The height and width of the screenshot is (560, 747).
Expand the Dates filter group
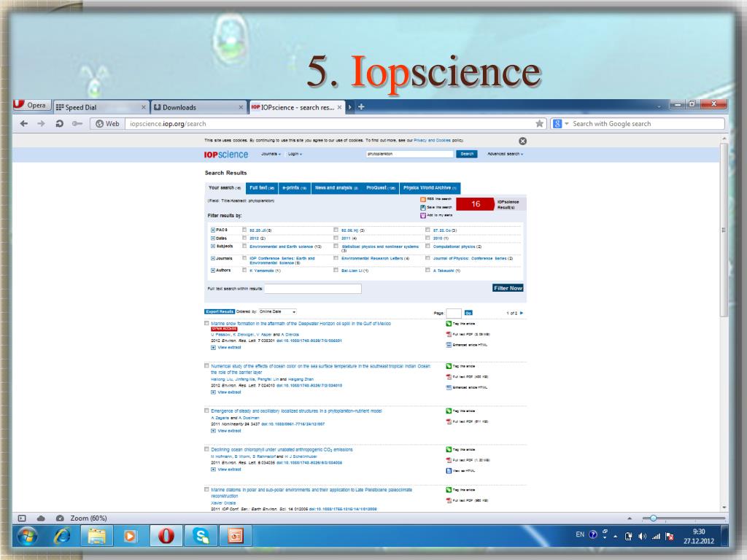point(213,238)
